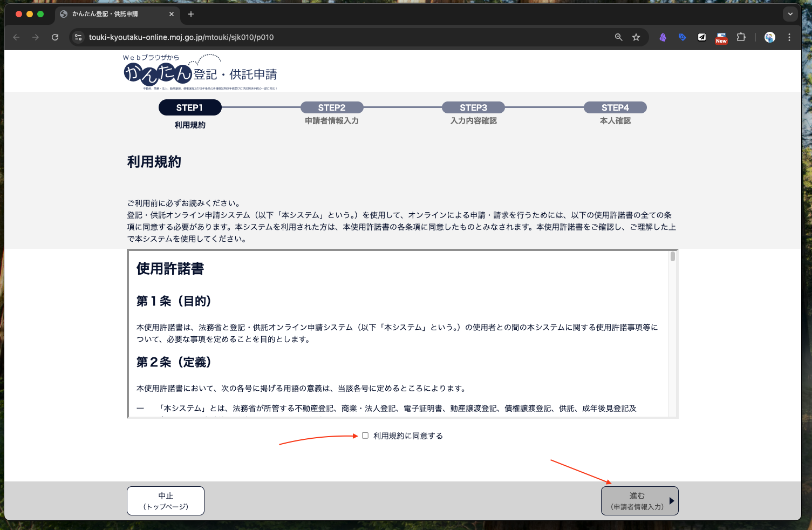The width and height of the screenshot is (812, 530).
Task: Close the かんたん登記・供託申請 tab
Action: 172,14
